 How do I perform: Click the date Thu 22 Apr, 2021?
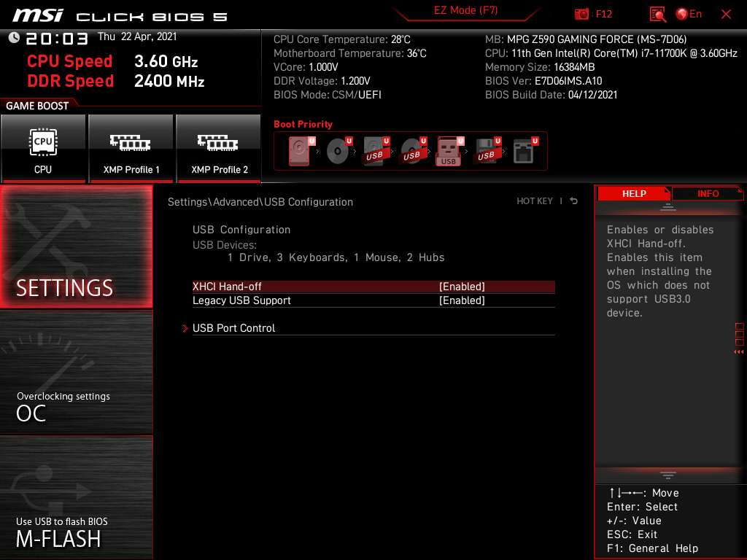[x=137, y=36]
